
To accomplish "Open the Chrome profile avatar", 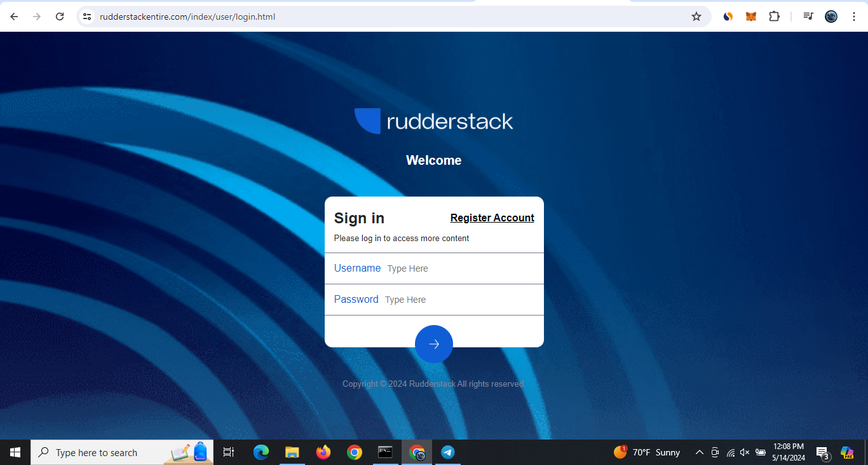I will (x=831, y=17).
